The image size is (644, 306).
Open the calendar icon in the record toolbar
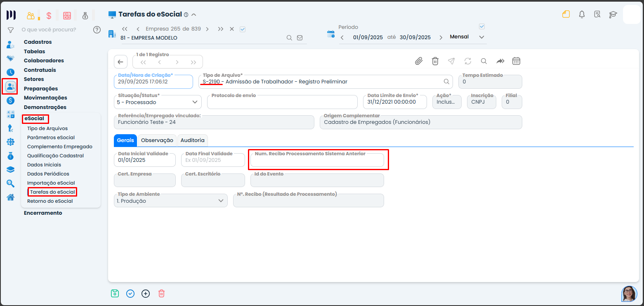[516, 61]
